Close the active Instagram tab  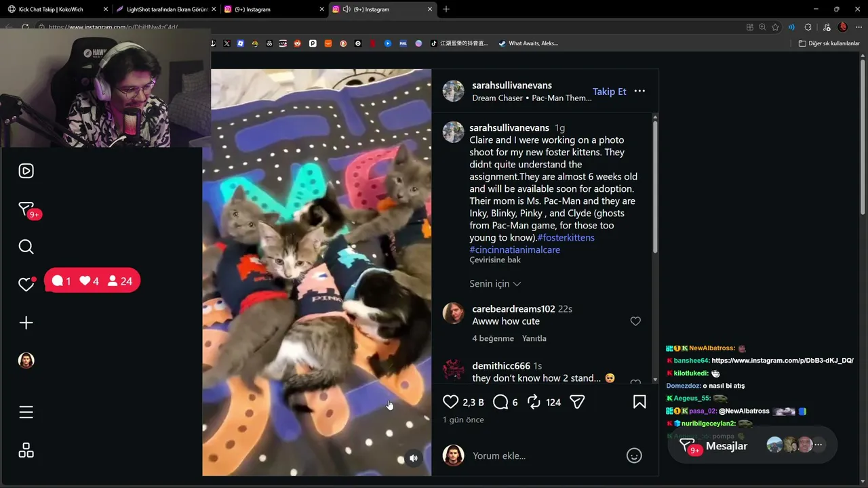[x=430, y=9]
